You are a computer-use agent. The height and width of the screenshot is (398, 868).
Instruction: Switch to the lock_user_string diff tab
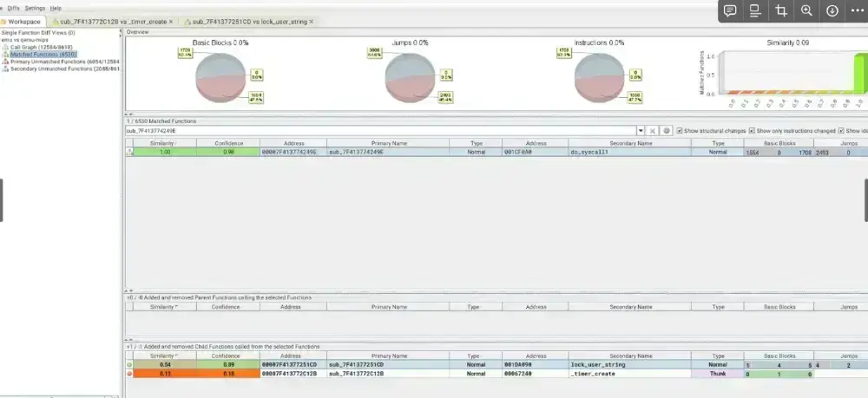point(246,21)
